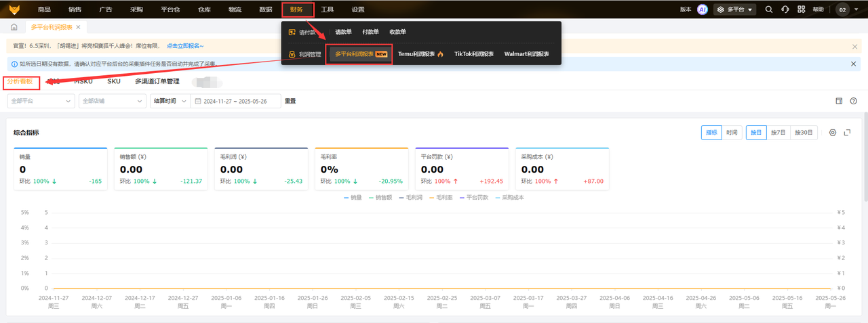
Task: Click the info icon in blue notice bar
Action: pos(14,64)
